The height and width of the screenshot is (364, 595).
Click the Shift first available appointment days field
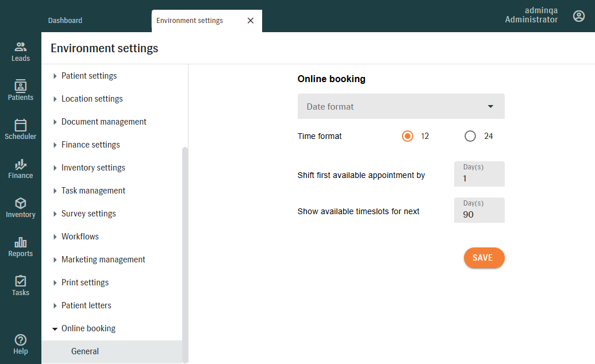pos(479,178)
